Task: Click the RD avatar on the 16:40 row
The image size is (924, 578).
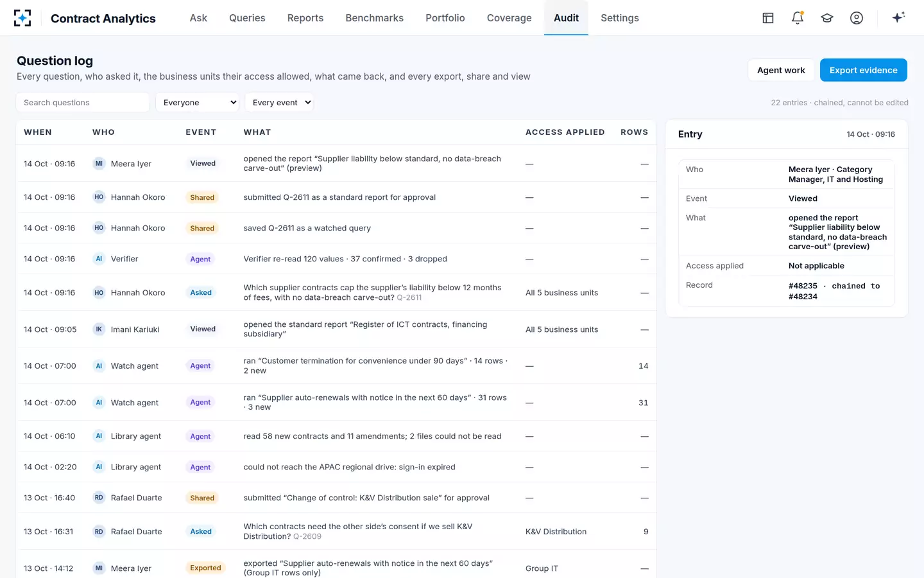Action: pos(99,498)
